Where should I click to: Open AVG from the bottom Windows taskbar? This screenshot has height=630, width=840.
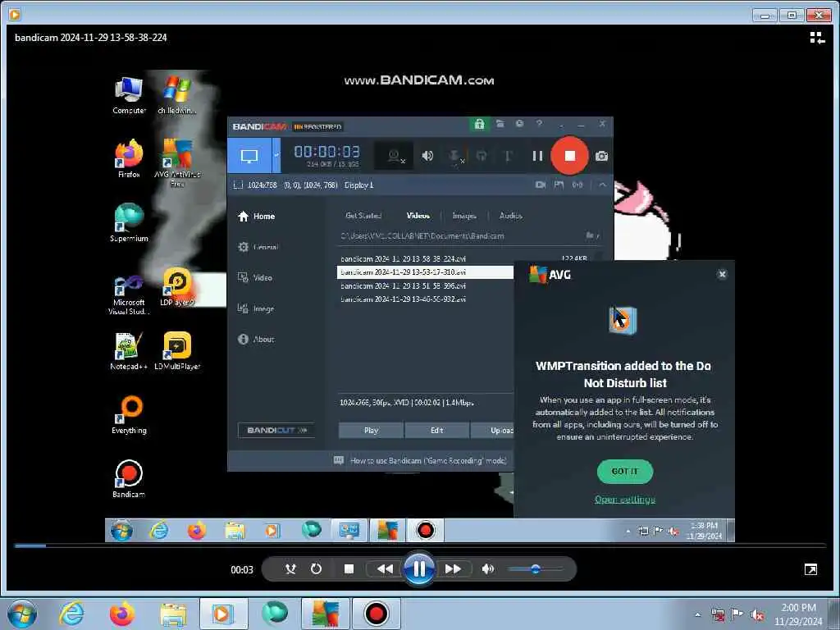(x=326, y=614)
